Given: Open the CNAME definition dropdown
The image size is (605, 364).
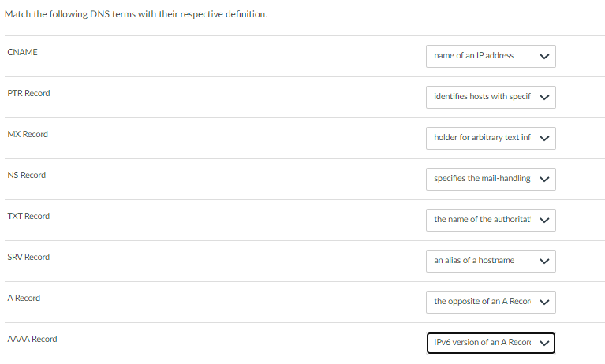Looking at the screenshot, I should click(490, 56).
